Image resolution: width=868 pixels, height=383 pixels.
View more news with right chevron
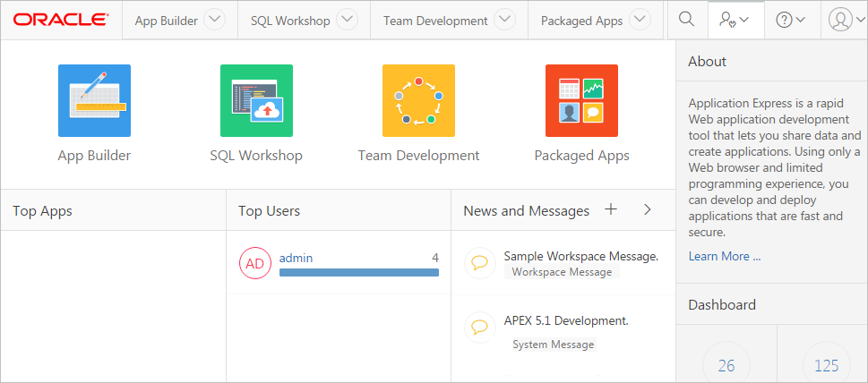point(648,209)
